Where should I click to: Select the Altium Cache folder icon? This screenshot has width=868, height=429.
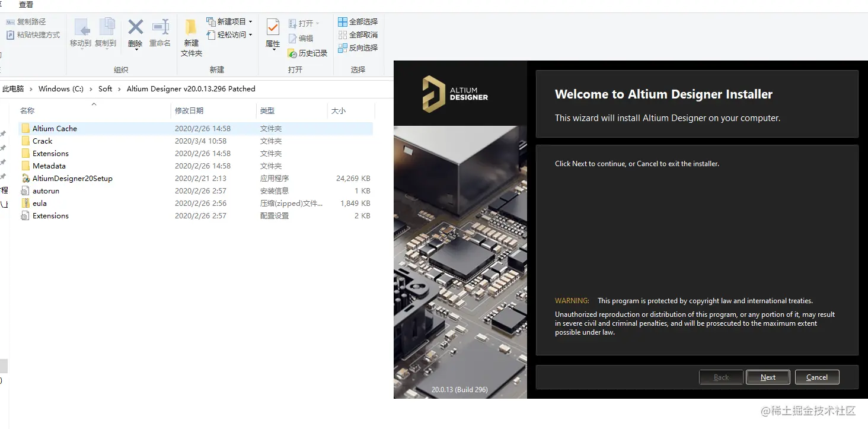[x=25, y=128]
